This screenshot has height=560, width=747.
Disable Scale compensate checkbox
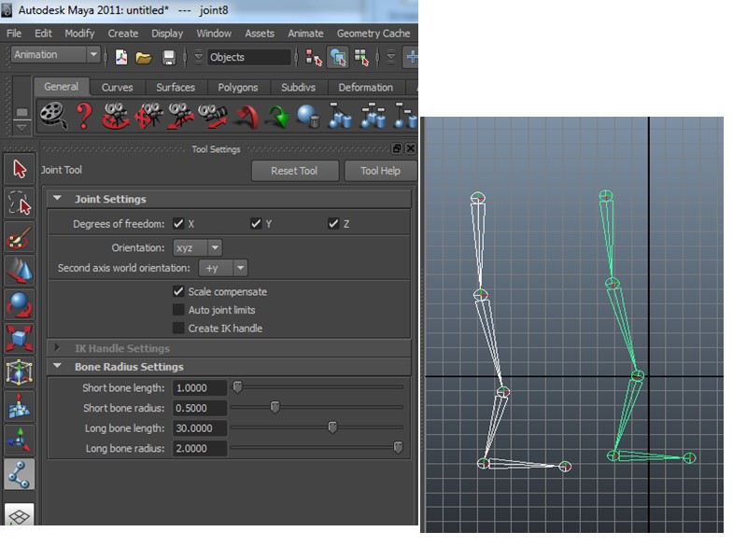point(178,291)
